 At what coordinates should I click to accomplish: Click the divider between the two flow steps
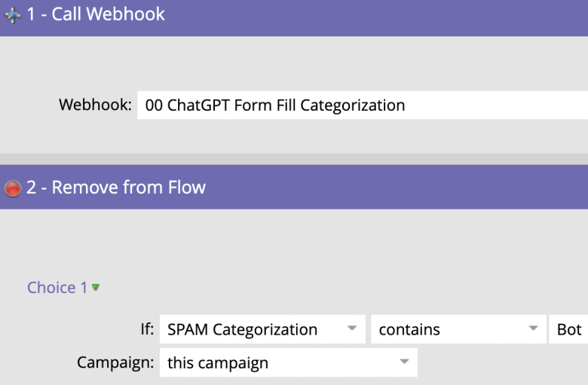(x=294, y=159)
